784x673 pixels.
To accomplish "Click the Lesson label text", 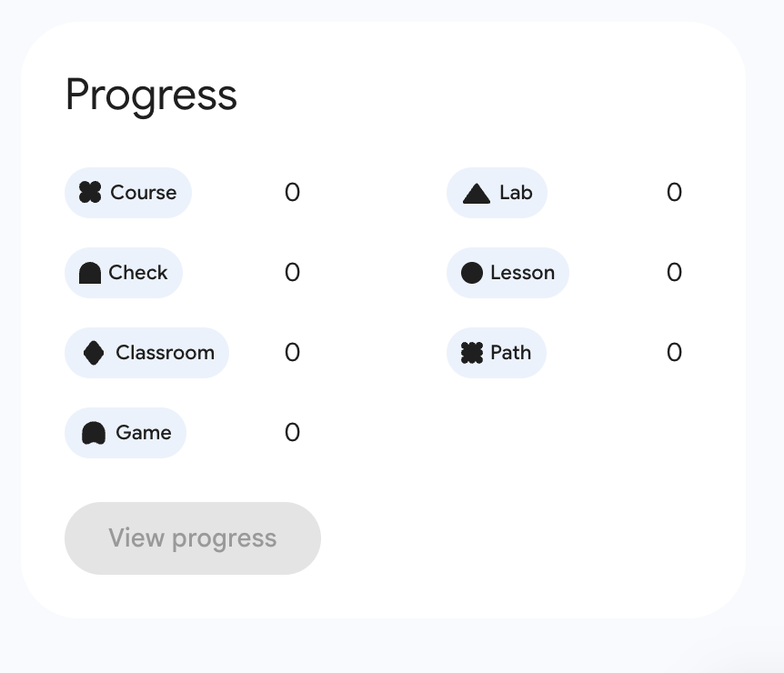I will [x=522, y=273].
